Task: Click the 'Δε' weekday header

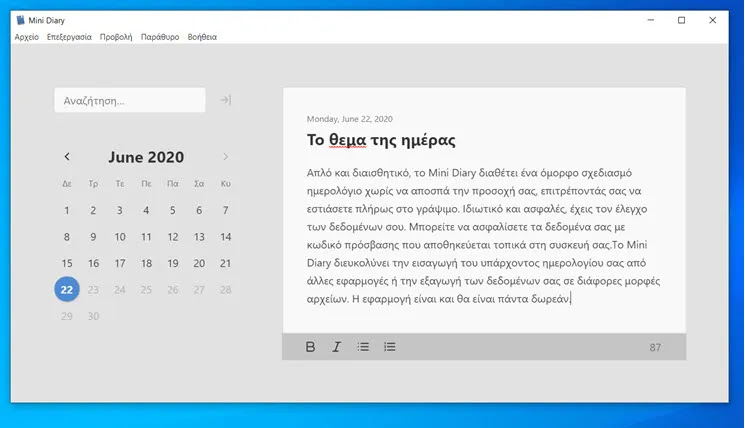Action: [67, 183]
